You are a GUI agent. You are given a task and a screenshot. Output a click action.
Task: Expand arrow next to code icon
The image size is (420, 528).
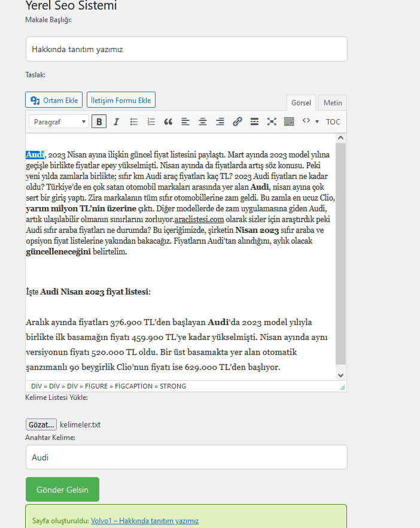tap(316, 122)
